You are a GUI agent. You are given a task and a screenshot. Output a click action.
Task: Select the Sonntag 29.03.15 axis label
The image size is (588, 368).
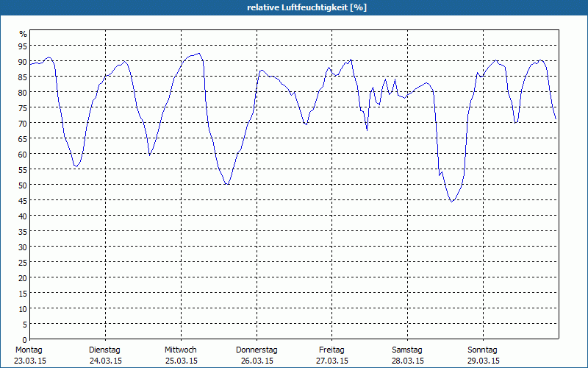[x=483, y=355]
